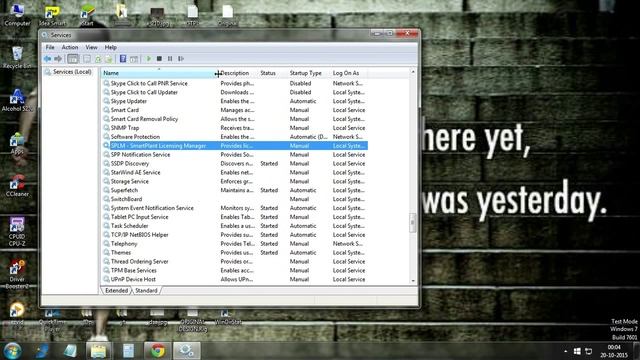640x360 pixels.
Task: Toggle the Show/Hide Action Pane toolbar icon
Action: [x=134, y=59]
